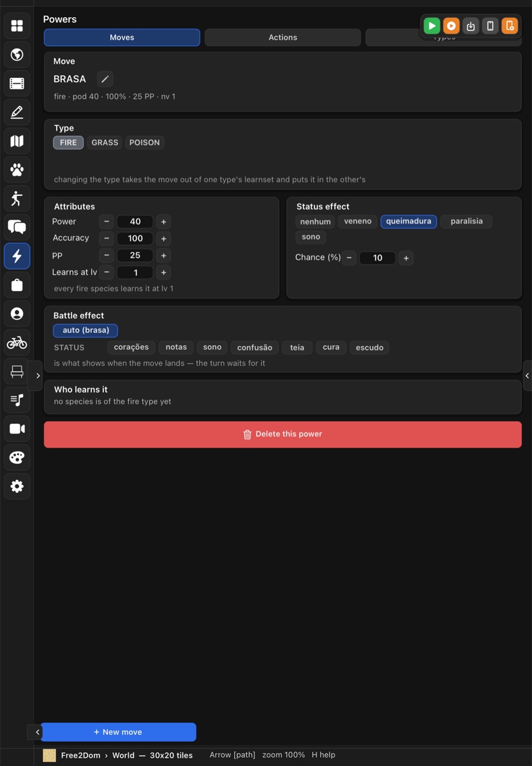The image size is (532, 766).
Task: Increase the Power value by one
Action: [x=164, y=222]
